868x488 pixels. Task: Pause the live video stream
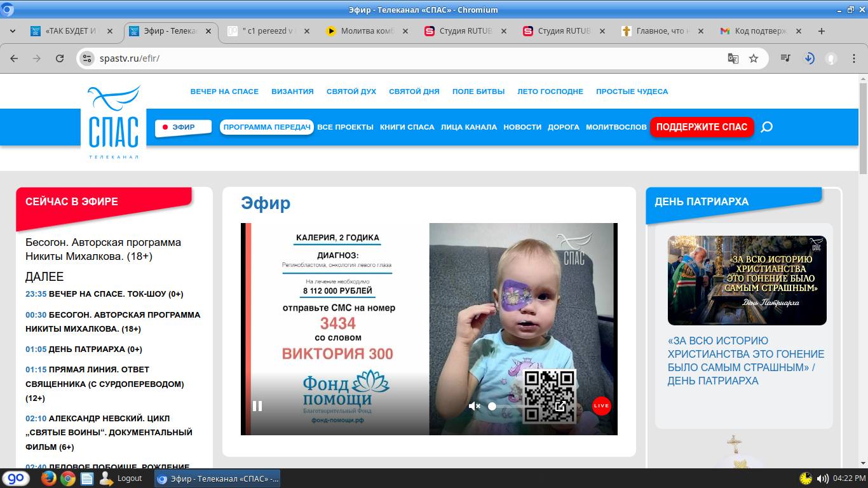point(257,406)
